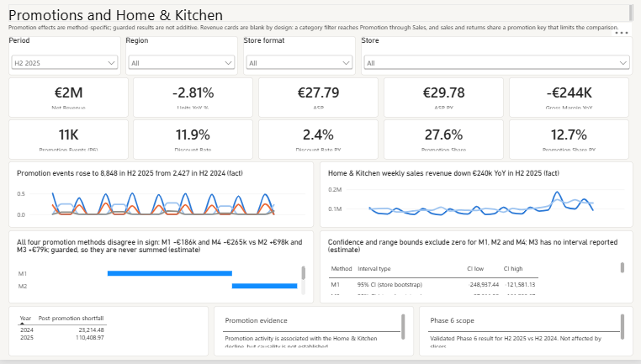Click the Period dropdown chevron arrow
This screenshot has width=641, height=364.
[111, 63]
